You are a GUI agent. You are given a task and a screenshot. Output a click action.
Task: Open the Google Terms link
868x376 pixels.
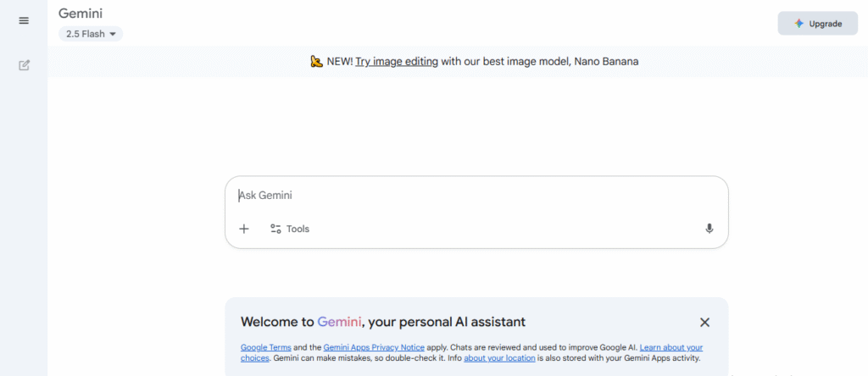(265, 348)
